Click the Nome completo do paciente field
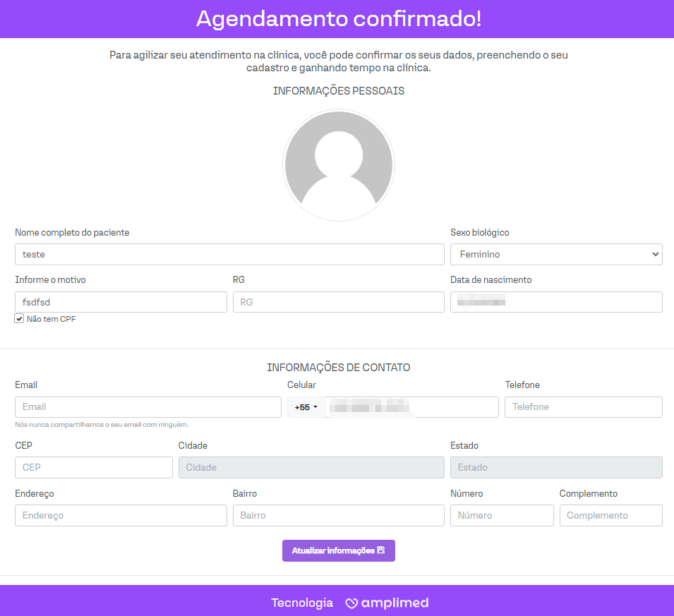The height and width of the screenshot is (616, 674). tap(229, 254)
